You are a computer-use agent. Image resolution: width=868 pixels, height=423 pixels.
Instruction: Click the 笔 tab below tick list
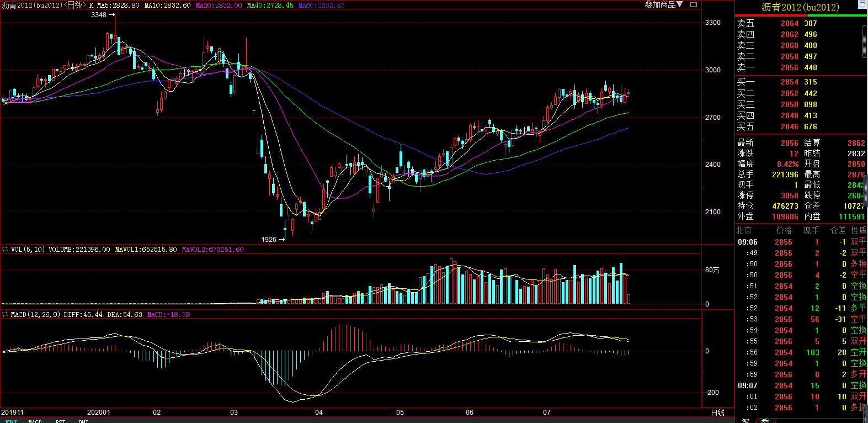pos(745,420)
